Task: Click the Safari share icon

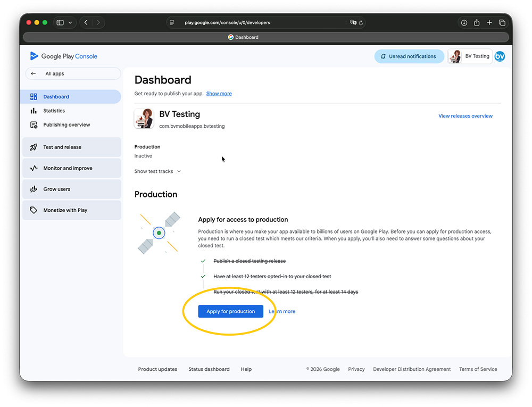Action: coord(477,22)
